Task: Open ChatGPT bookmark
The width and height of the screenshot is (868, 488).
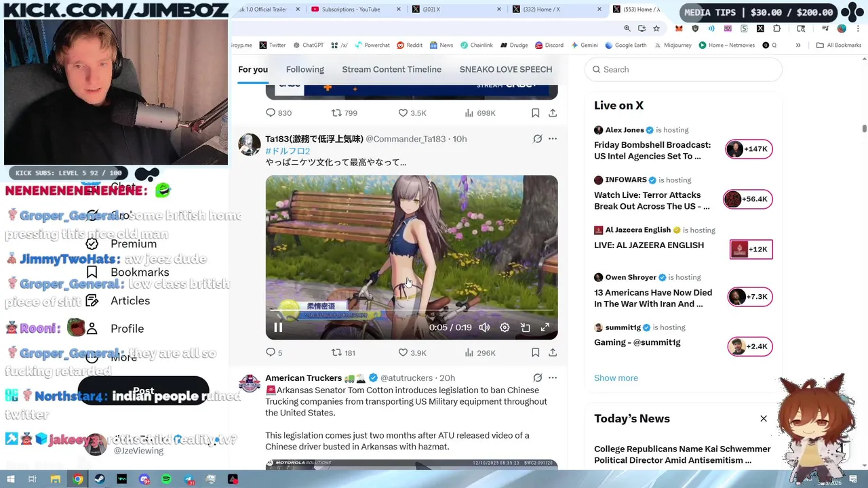Action: (308, 45)
